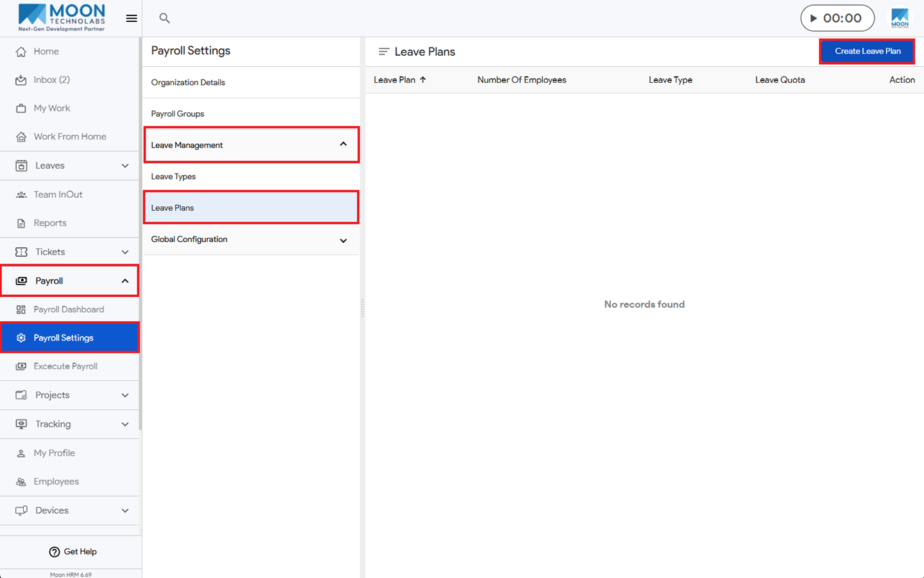The image size is (924, 578).
Task: Click the Leaves calendar icon
Action: pyautogui.click(x=21, y=166)
